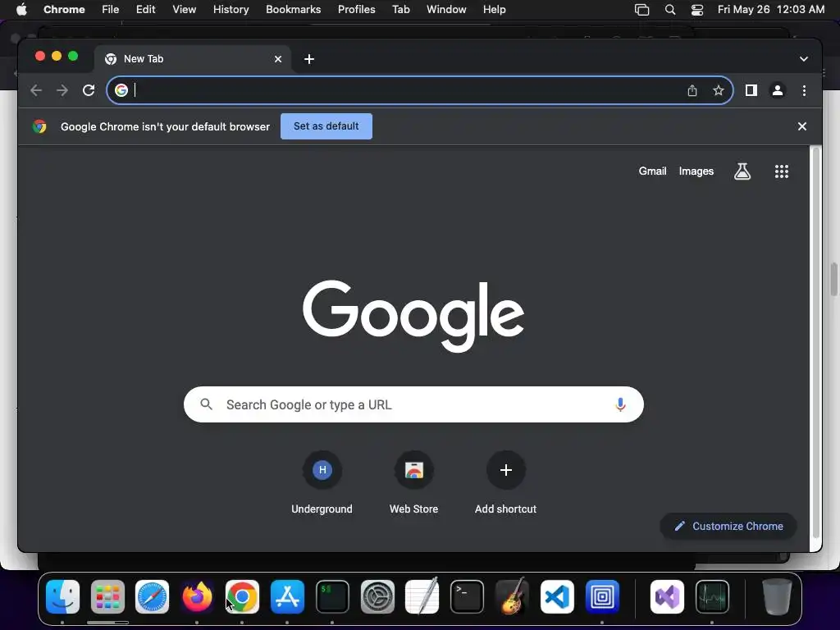Click the Google logo
The width and height of the screenshot is (840, 630).
(x=413, y=316)
